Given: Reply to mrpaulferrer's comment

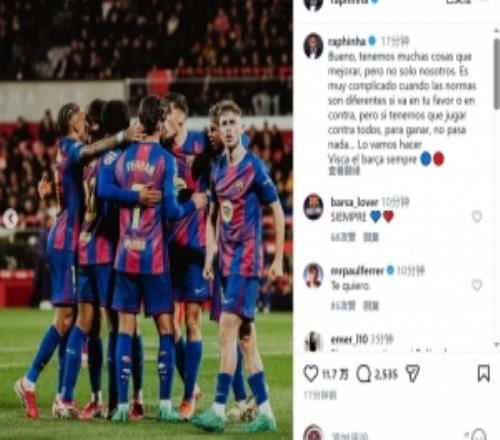Looking at the screenshot, I should 371,306.
